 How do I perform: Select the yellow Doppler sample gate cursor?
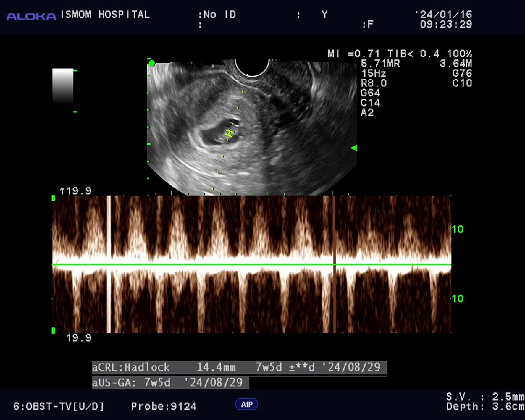pyautogui.click(x=230, y=133)
